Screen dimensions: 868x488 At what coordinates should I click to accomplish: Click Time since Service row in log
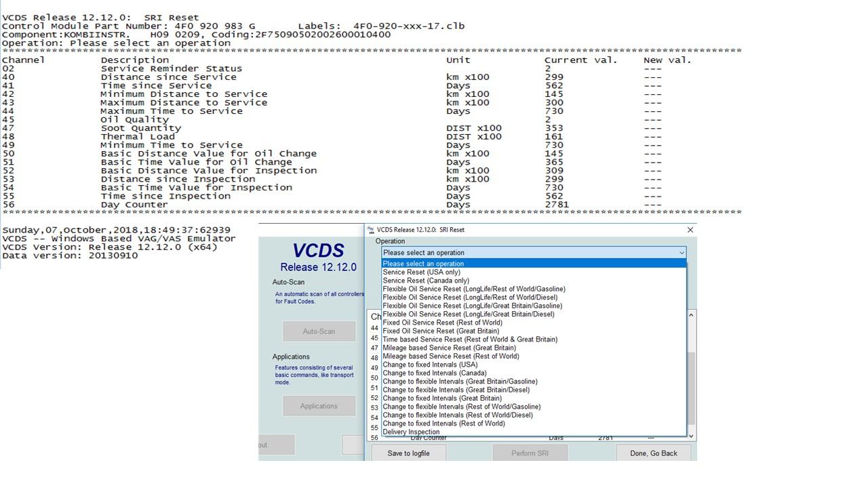point(332,85)
